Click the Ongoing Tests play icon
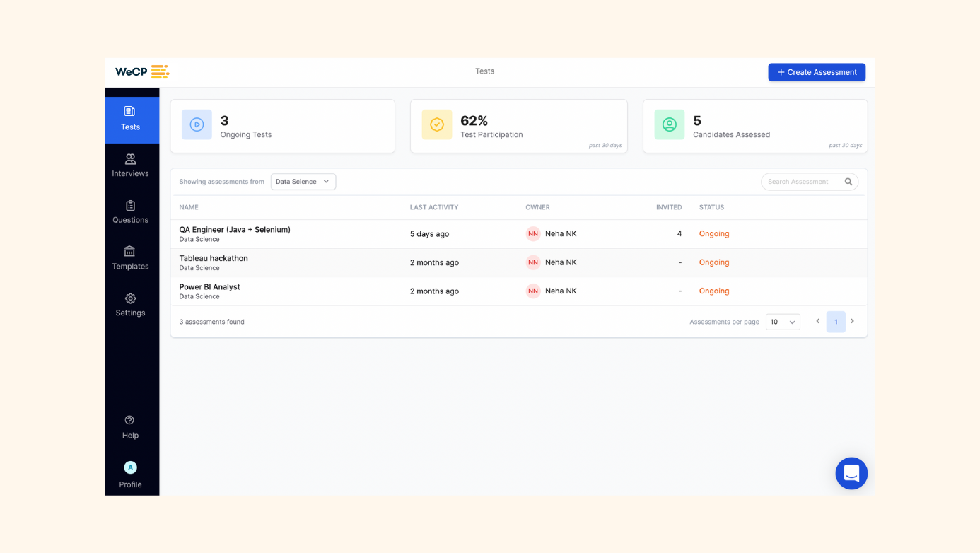Image resolution: width=980 pixels, height=553 pixels. (197, 124)
